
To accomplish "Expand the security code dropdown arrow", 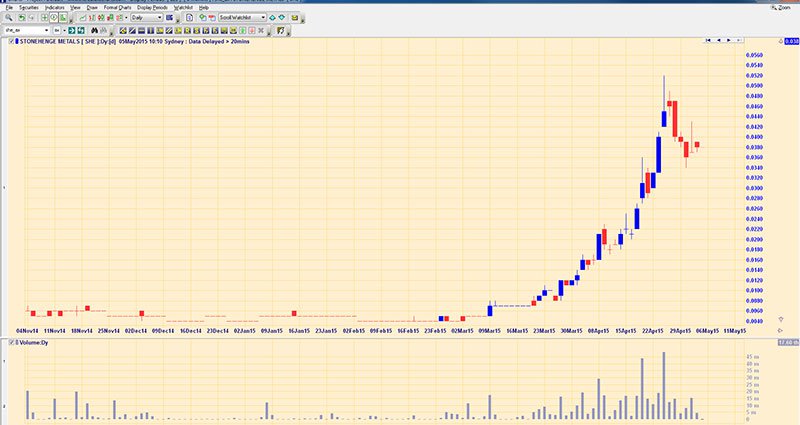I will coord(46,30).
